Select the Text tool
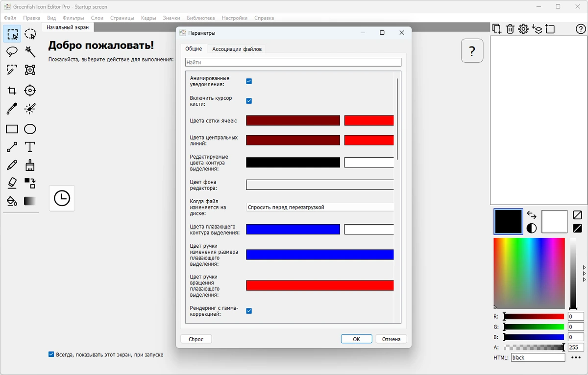 click(30, 147)
